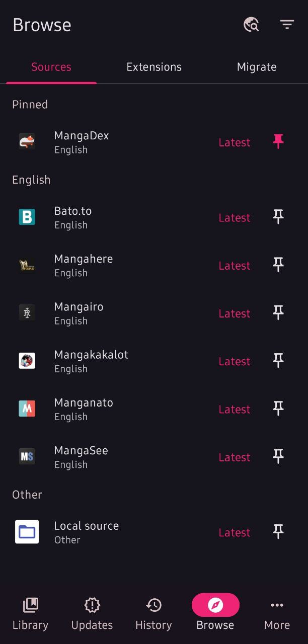Image resolution: width=308 pixels, height=644 pixels.
Task: Open the source filter icon
Action: (287, 25)
